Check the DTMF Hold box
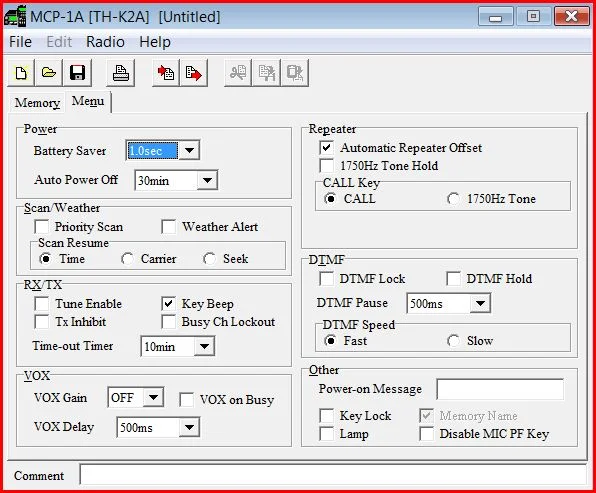Screen dimensions: 596x493 click(x=453, y=279)
